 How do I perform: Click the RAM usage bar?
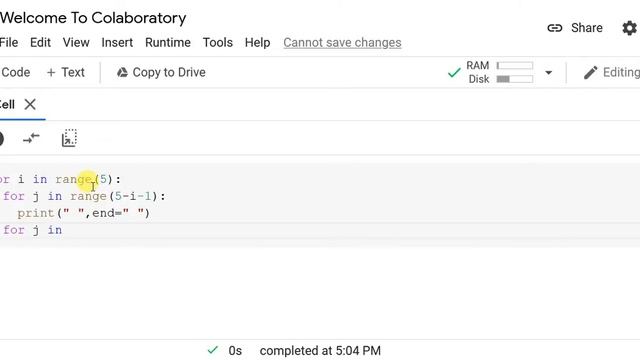(514, 65)
